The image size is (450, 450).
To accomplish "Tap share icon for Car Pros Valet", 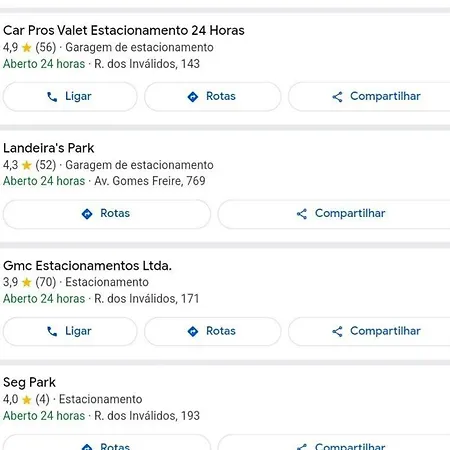I will coord(337,97).
